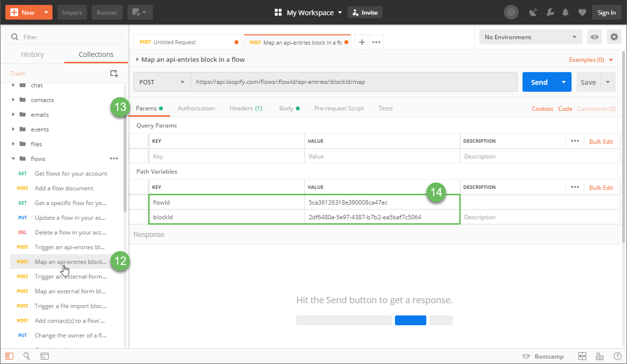Image resolution: width=627 pixels, height=364 pixels.
Task: Open a new request tab with plus
Action: tap(362, 42)
